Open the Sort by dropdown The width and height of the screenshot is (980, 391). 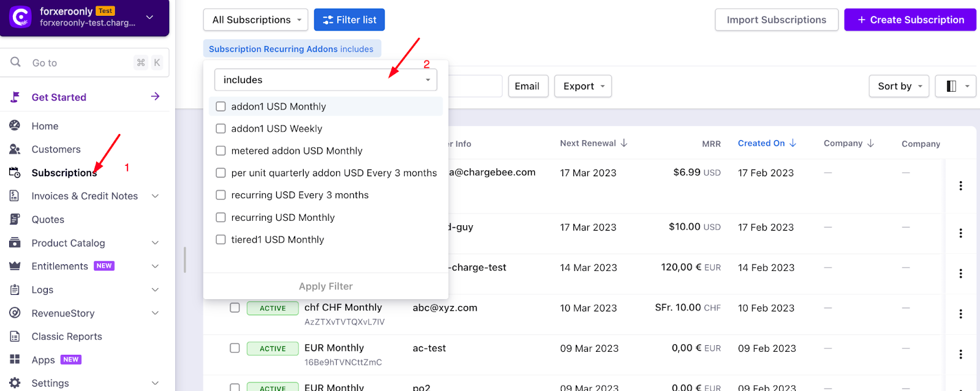(899, 86)
